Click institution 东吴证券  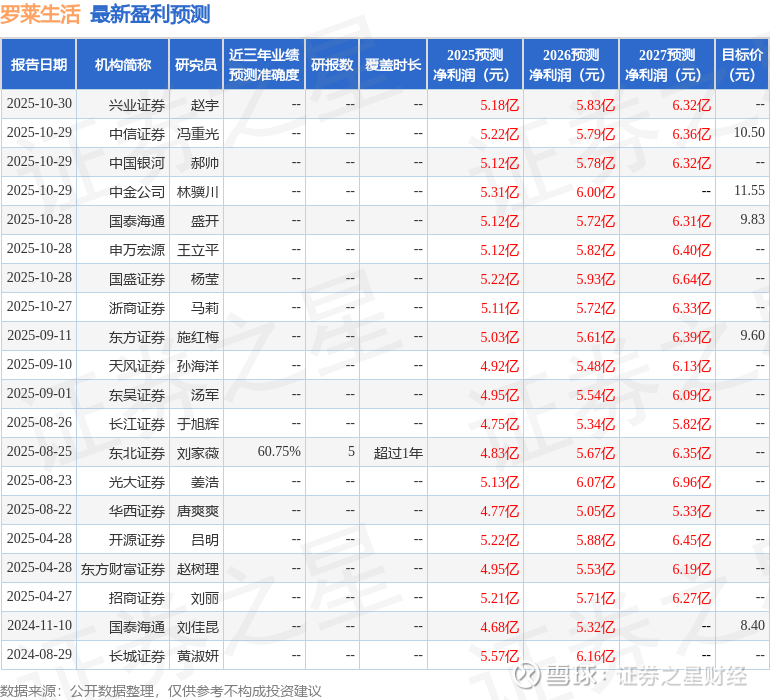(137, 395)
